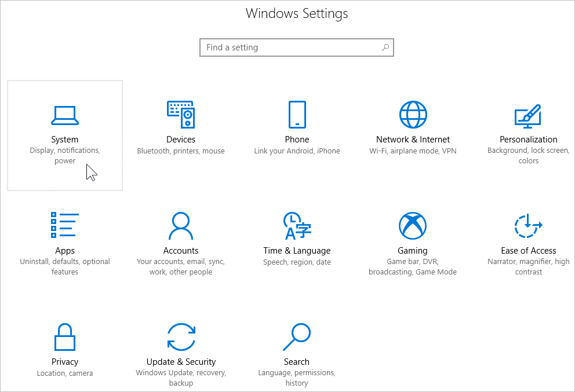This screenshot has height=392, width=575.
Task: Open the System laptop icon
Action: (64, 115)
